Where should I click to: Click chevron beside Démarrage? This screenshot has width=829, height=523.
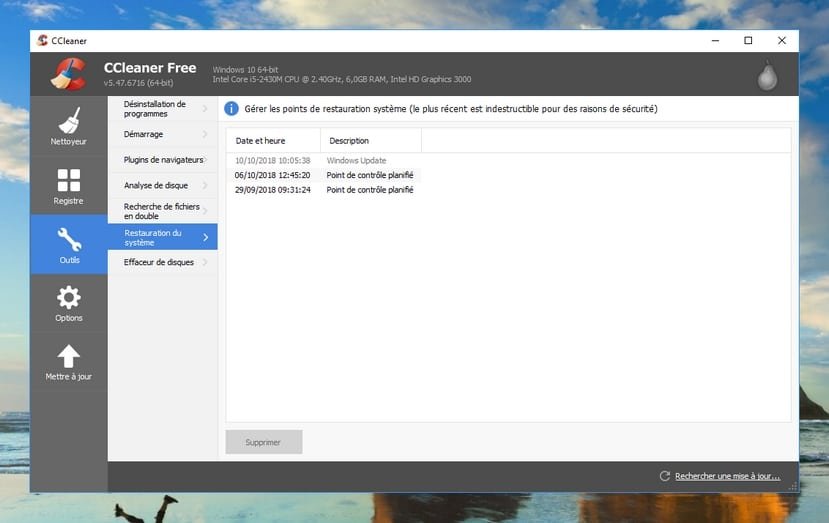coord(205,134)
